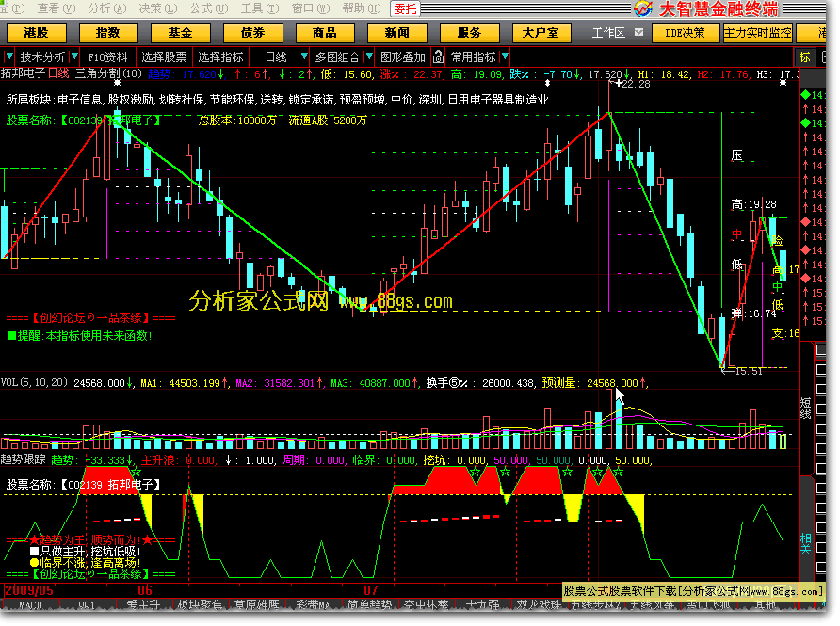
Task: Switch to the 空中休整 indicator tab
Action: tap(427, 605)
